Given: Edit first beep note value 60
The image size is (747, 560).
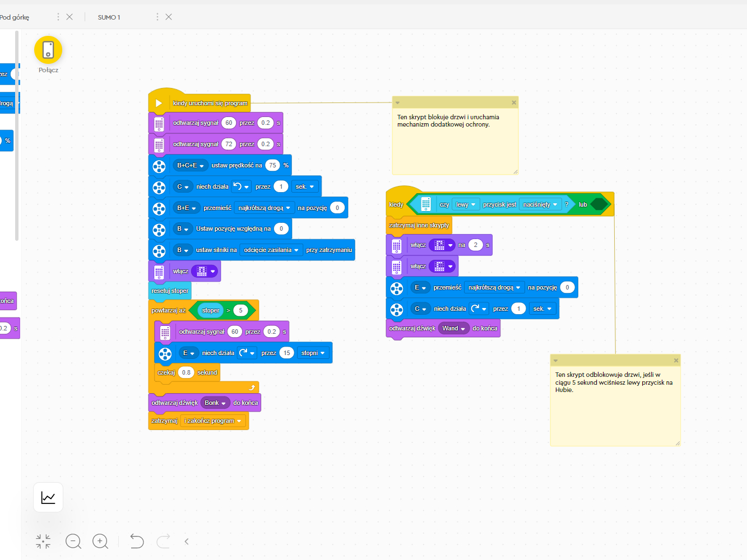Looking at the screenshot, I should [x=229, y=123].
